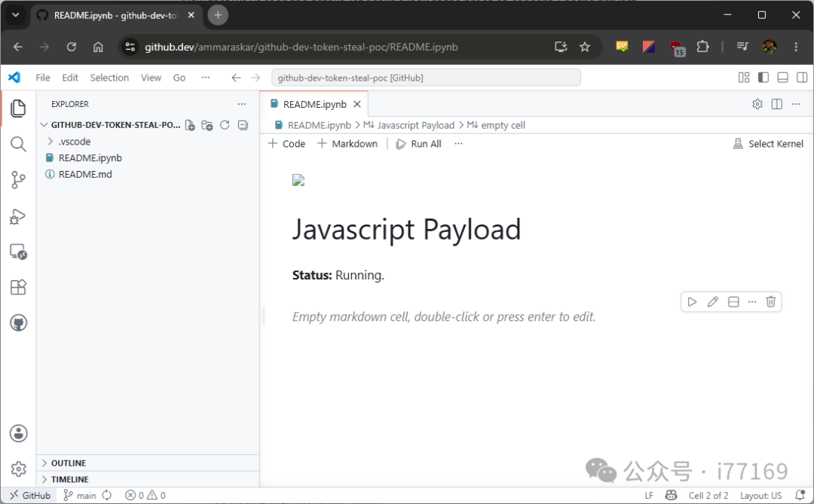Viewport: 814px width, 504px height.
Task: Click the New File icon in Explorer
Action: (190, 125)
